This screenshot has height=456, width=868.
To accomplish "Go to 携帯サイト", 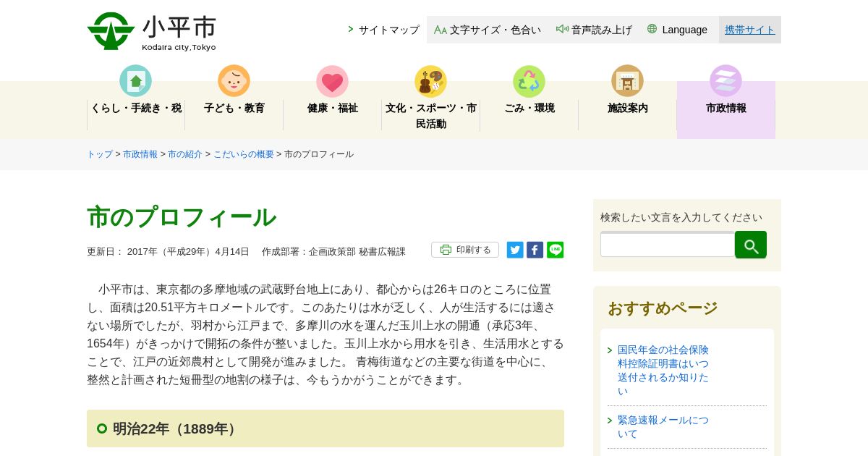I will pos(750,30).
